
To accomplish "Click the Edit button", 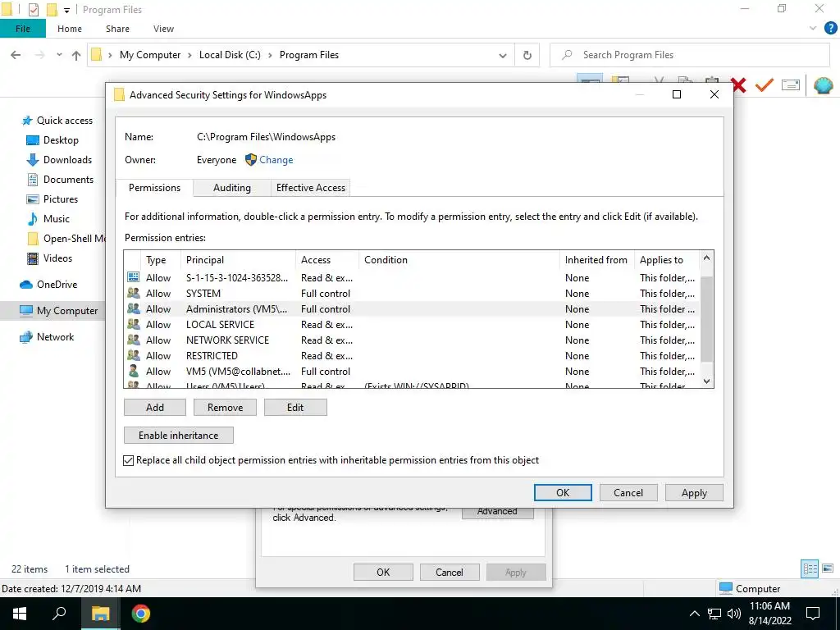I will click(x=295, y=408).
